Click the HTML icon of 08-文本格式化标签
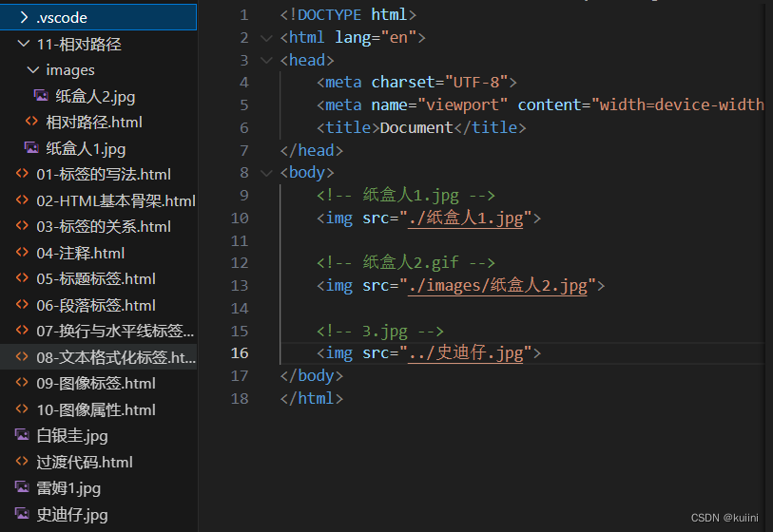This screenshot has width=773, height=532. [x=22, y=356]
